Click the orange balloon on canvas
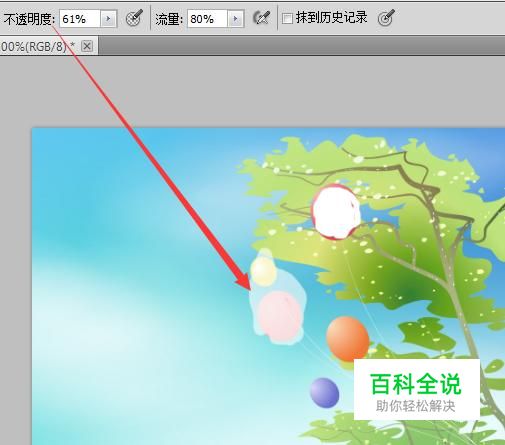Screen dimensions: 505x445 [x=348, y=339]
